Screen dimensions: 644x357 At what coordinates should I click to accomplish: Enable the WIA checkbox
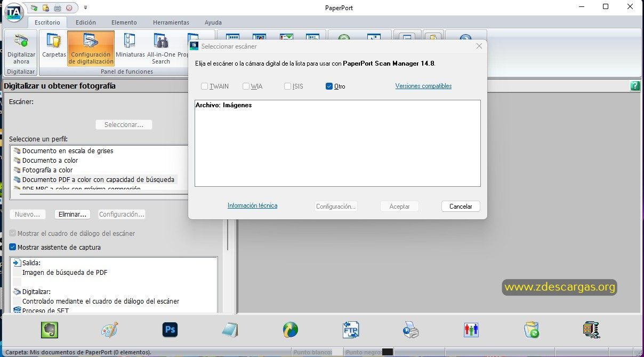coord(246,86)
